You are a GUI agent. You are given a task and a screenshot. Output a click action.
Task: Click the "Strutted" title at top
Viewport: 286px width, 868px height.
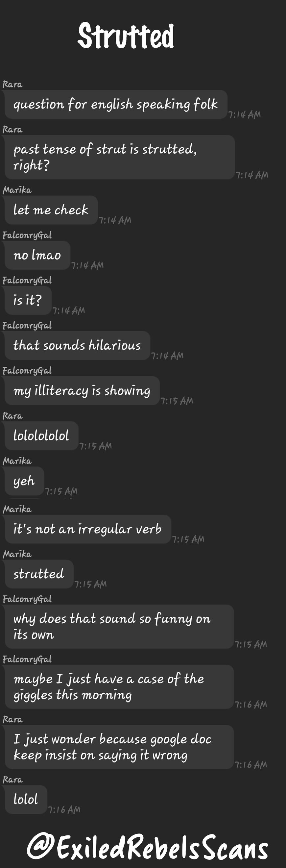pyautogui.click(x=126, y=36)
